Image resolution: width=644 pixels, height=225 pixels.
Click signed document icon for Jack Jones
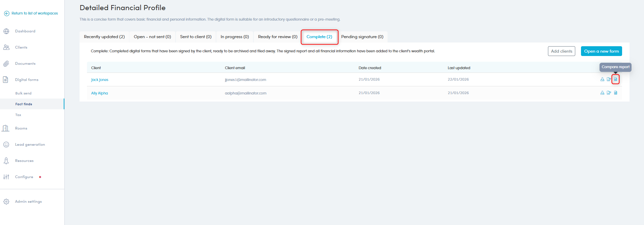tap(609, 79)
